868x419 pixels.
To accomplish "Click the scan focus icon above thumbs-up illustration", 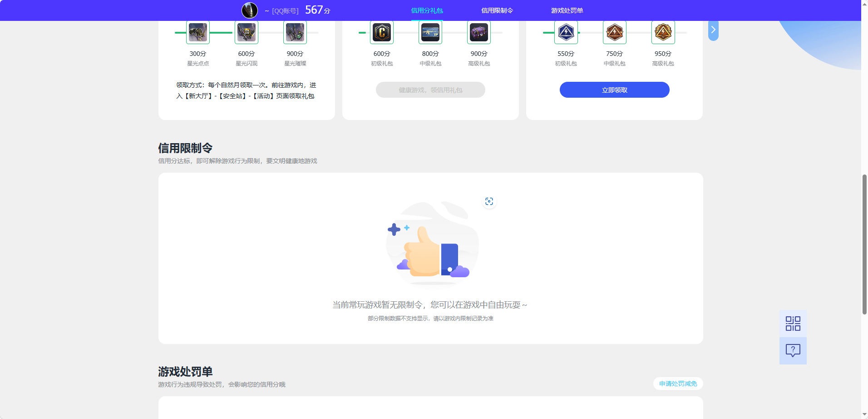I will [x=489, y=201].
